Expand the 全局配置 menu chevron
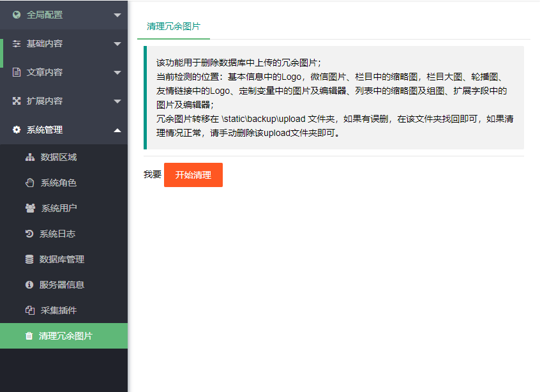540x392 pixels. (116, 14)
